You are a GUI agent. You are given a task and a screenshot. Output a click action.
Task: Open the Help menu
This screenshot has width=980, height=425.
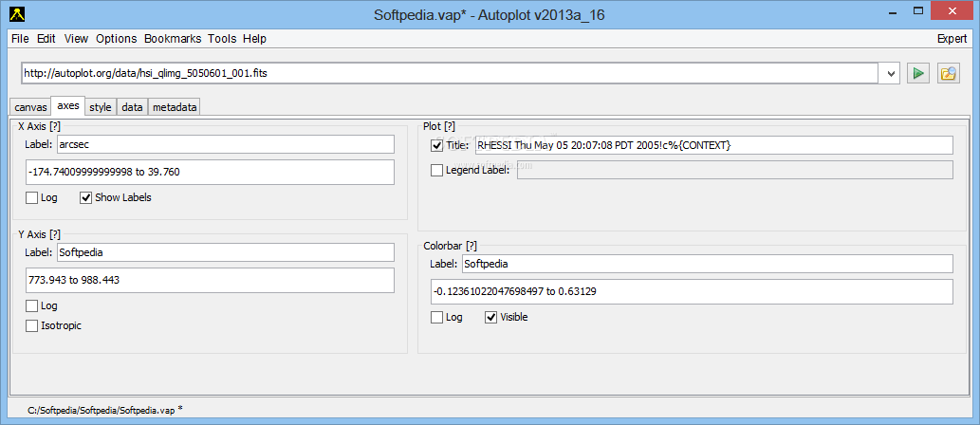(254, 39)
